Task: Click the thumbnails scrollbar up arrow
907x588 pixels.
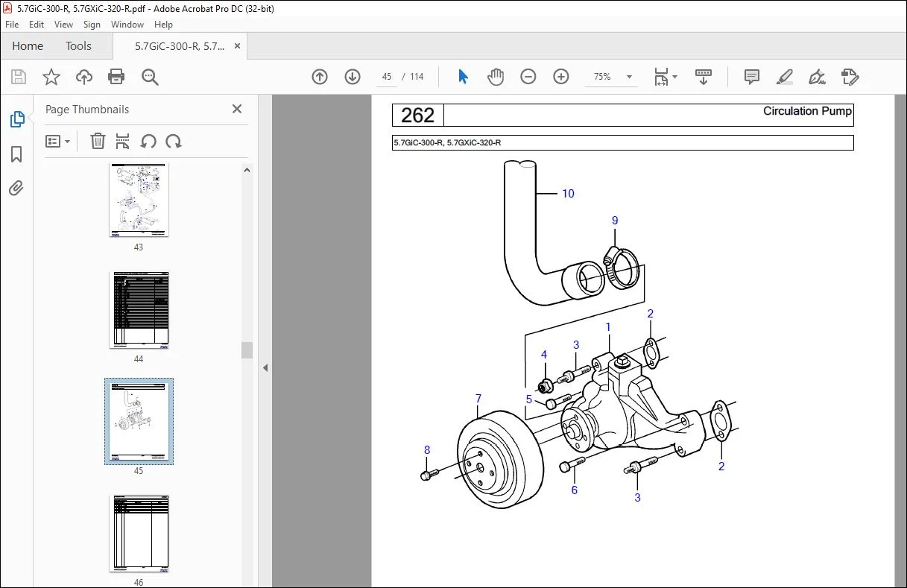Action: [247, 170]
